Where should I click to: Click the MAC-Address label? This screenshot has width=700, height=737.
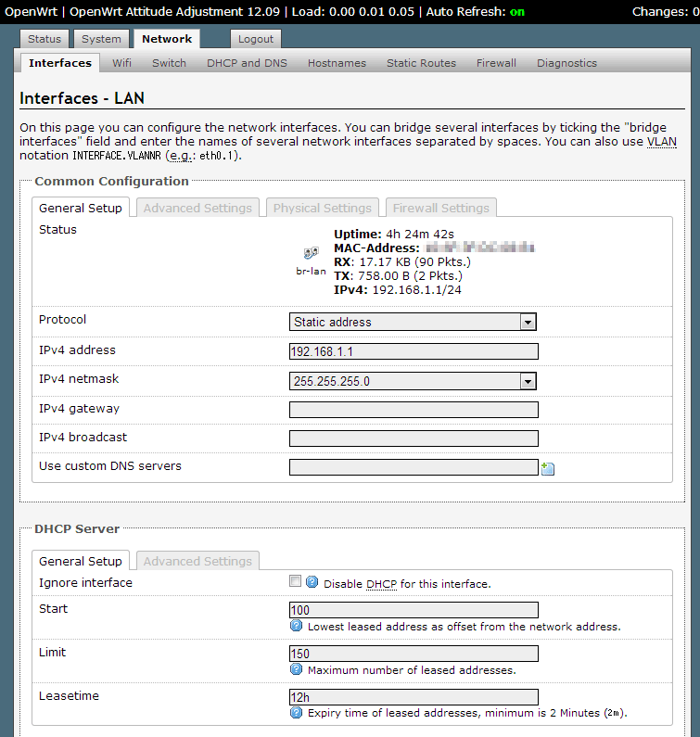coord(376,248)
